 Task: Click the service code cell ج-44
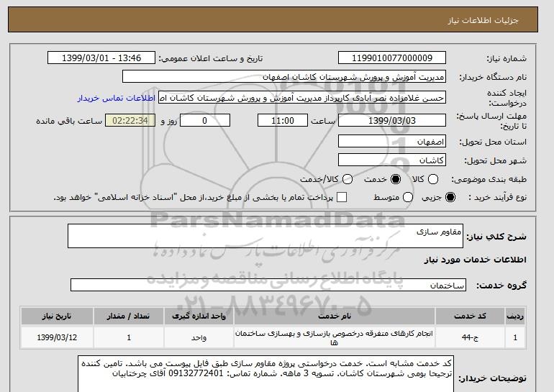click(x=470, y=337)
